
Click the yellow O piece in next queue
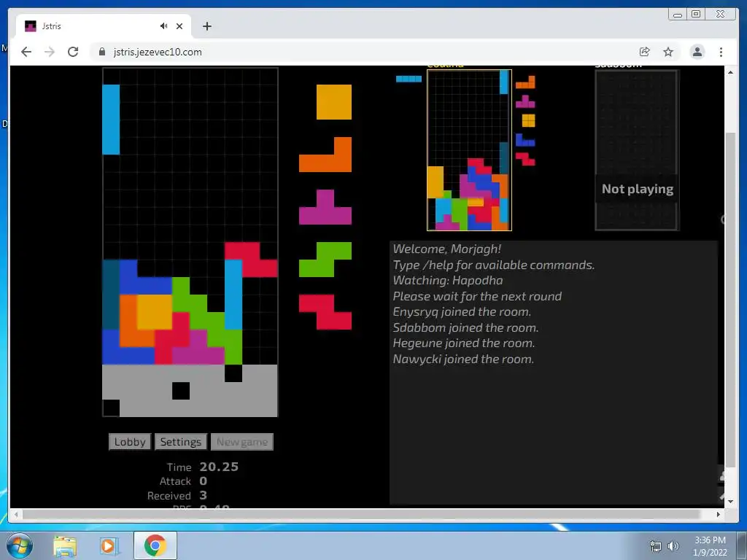click(334, 102)
